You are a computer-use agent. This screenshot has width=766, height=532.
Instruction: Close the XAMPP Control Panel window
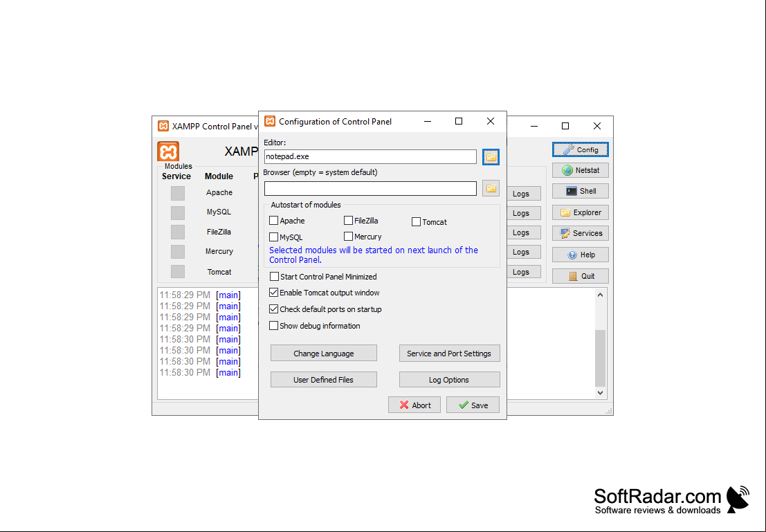point(597,126)
